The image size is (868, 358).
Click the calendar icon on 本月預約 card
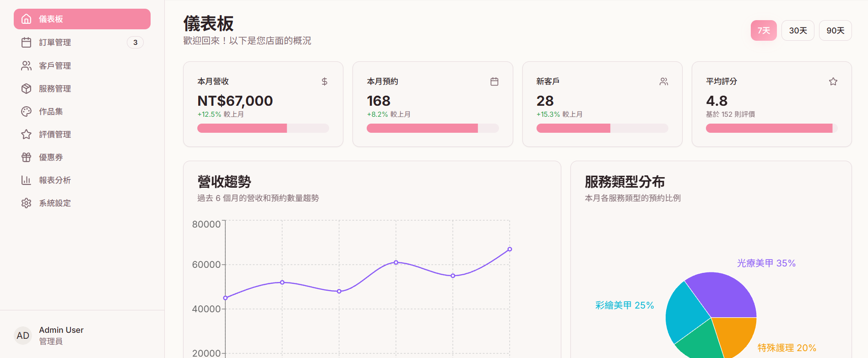point(494,81)
